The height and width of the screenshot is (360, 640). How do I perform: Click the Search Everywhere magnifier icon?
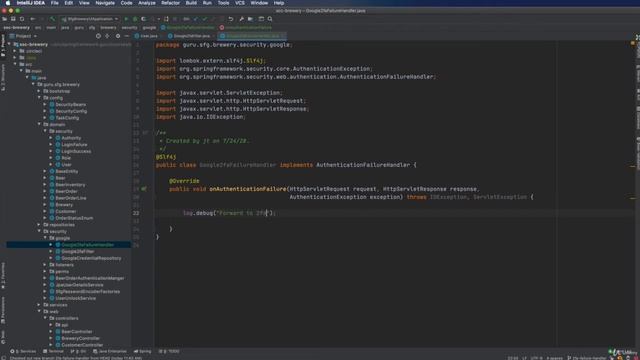[270, 19]
